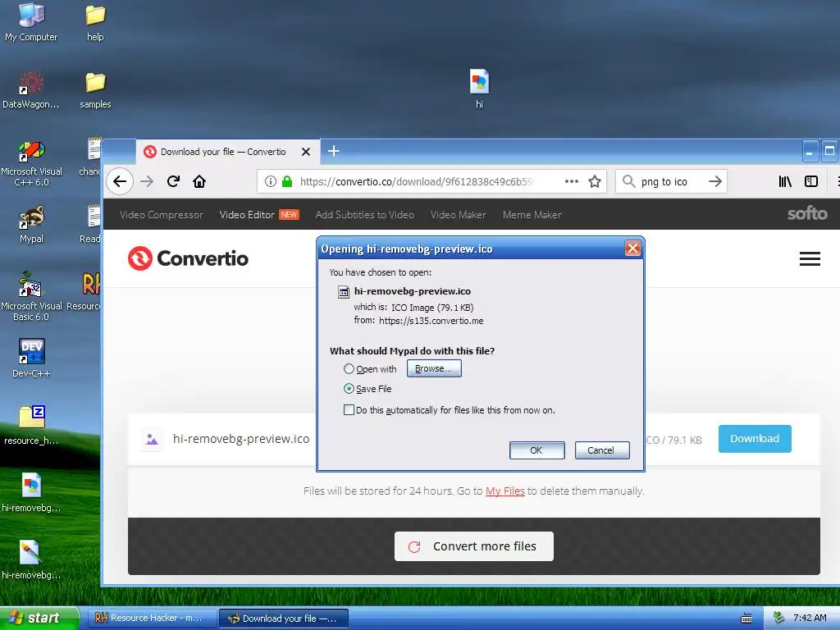
Task: Click the blue Download button
Action: point(755,439)
